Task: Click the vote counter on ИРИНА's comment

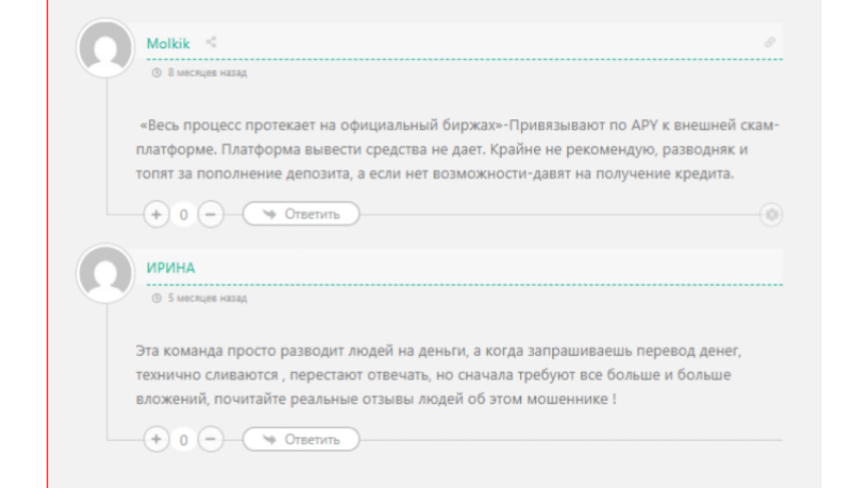Action: (x=183, y=439)
